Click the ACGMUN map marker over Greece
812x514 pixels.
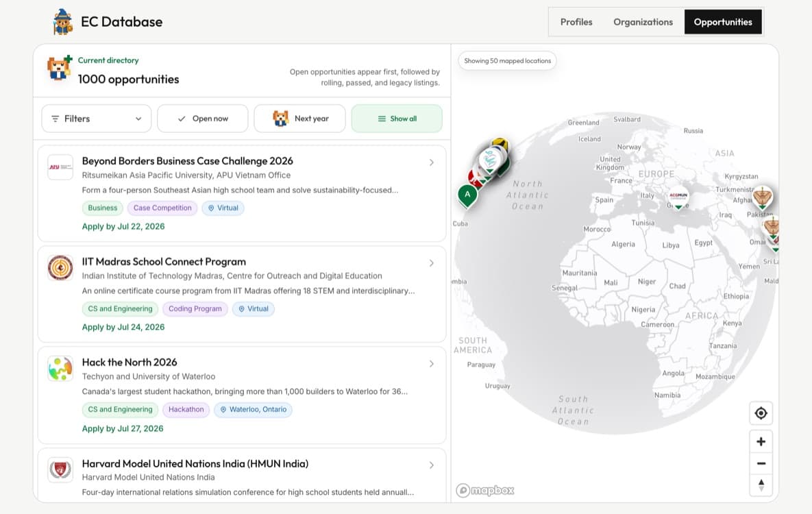678,198
